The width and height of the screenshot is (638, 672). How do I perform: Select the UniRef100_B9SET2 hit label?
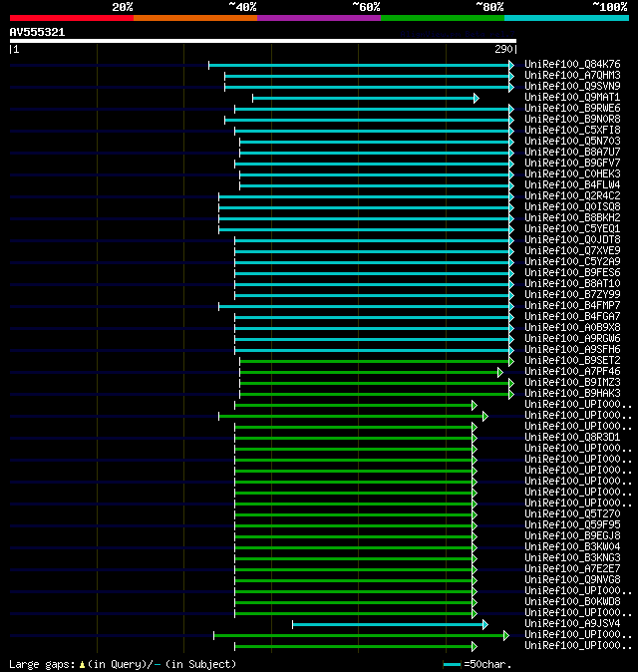coord(572,361)
